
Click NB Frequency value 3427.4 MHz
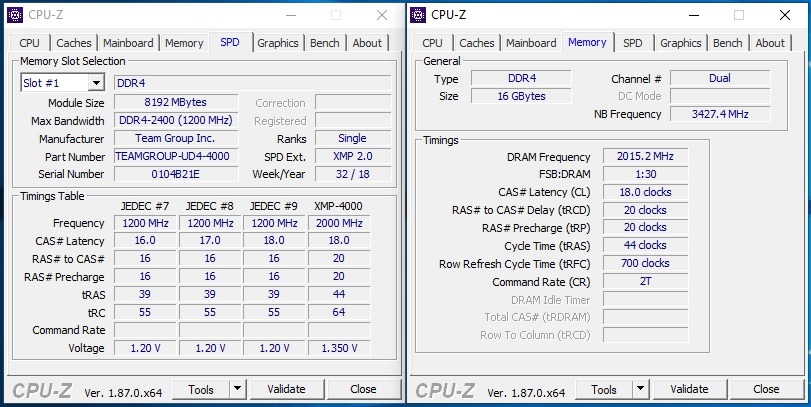(720, 114)
